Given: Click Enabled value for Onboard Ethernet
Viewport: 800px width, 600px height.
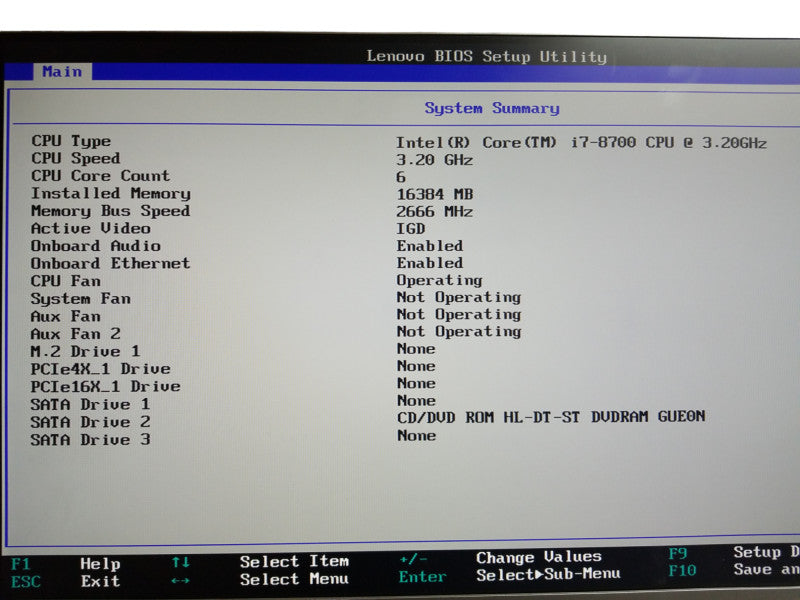Looking at the screenshot, I should [x=430, y=263].
